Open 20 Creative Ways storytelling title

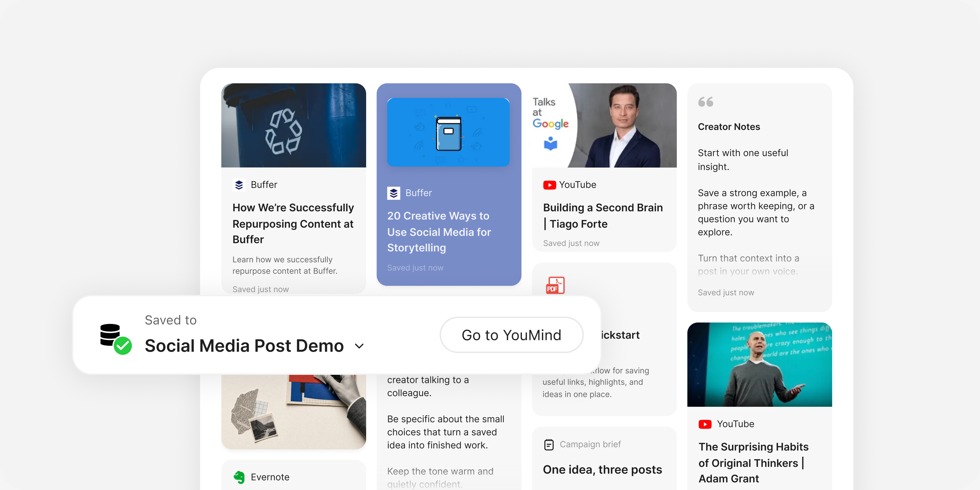click(x=439, y=232)
